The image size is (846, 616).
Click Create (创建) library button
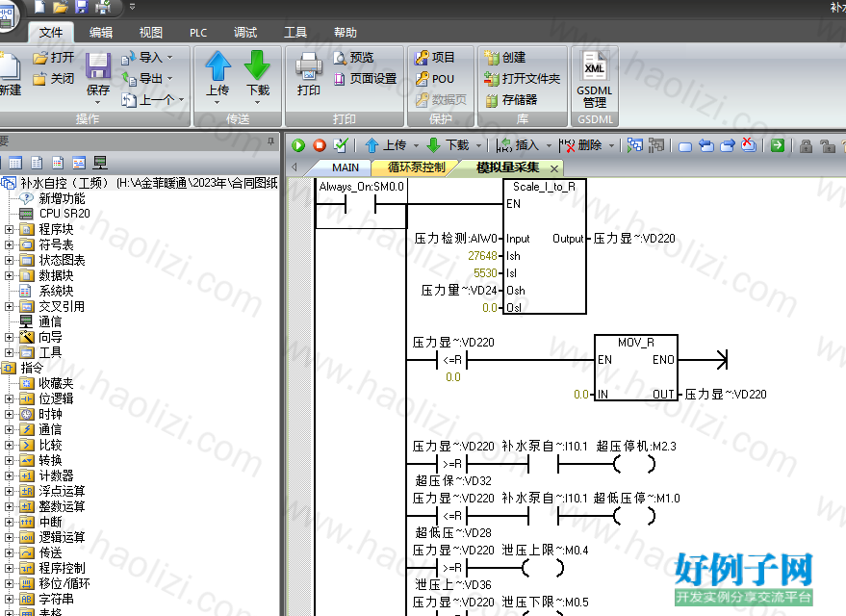505,57
